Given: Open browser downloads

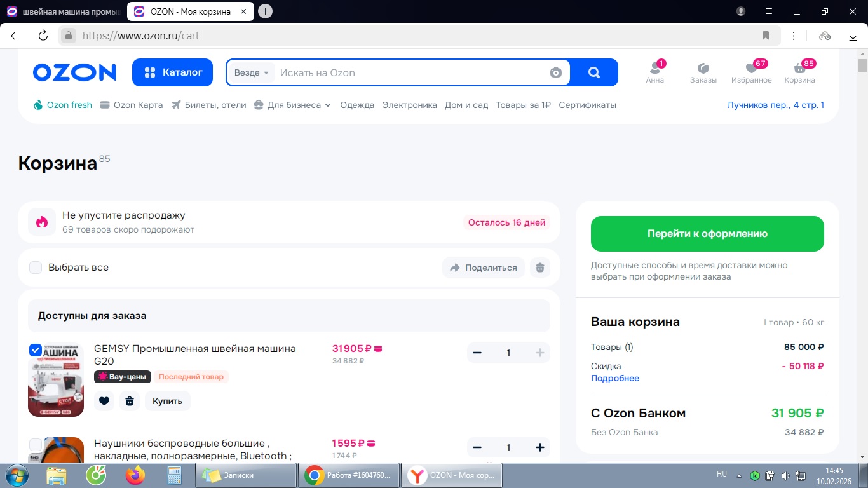Looking at the screenshot, I should tap(853, 36).
